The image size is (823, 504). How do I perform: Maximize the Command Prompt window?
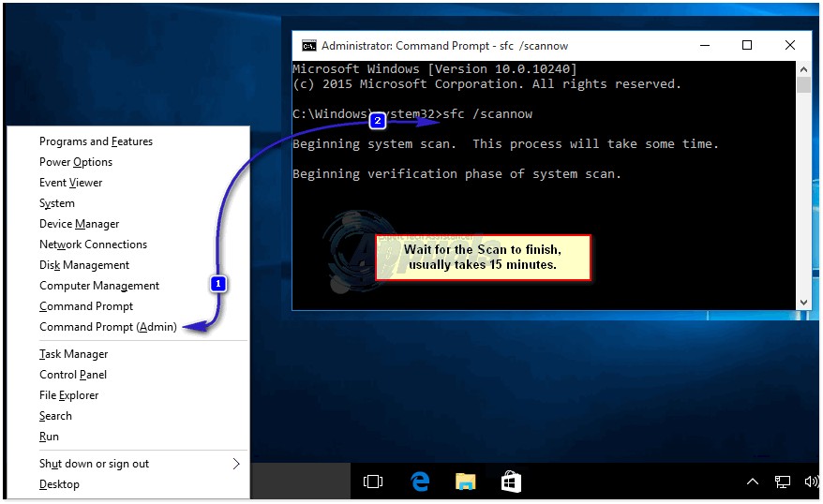(747, 46)
